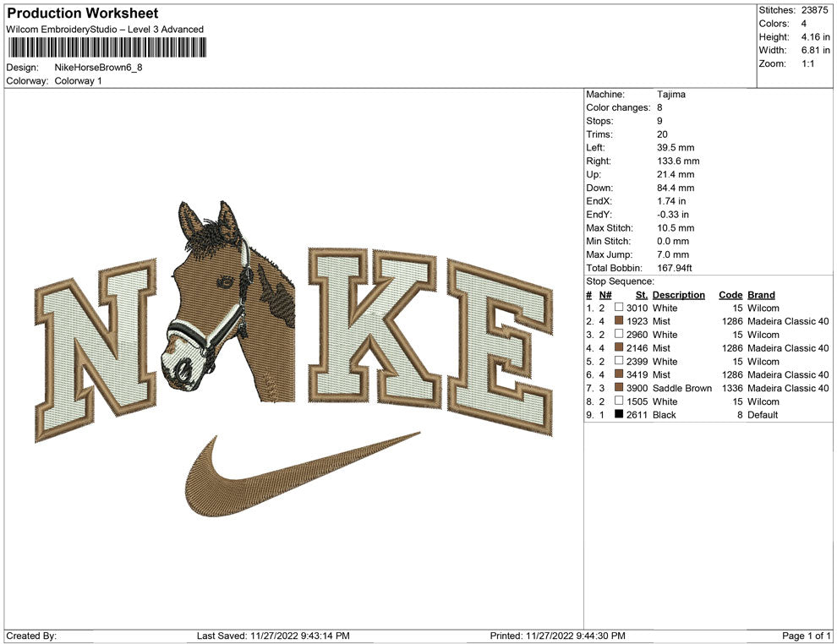
Task: Click the 'Printed: 11/27/2022 9:44:30 PM' footer
Action: (557, 636)
